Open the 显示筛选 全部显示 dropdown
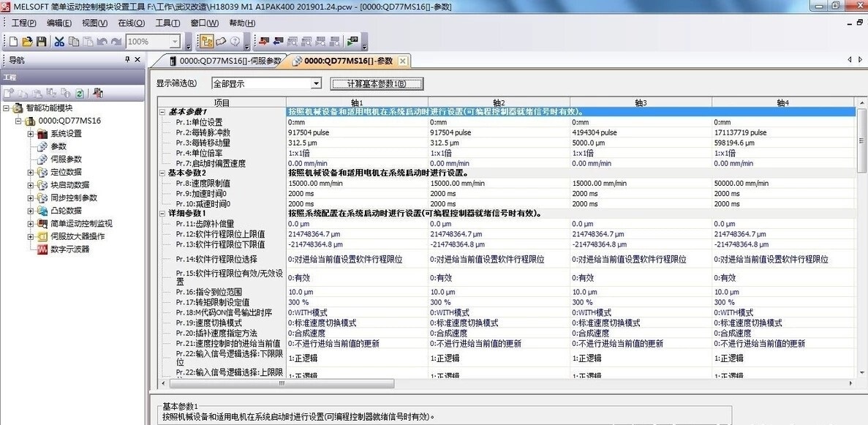868x425 pixels. 316,83
